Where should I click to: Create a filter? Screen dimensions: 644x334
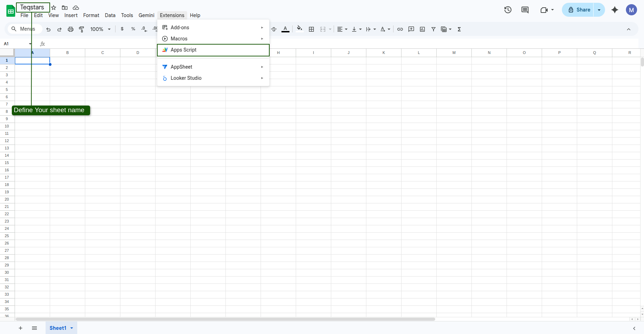pyautogui.click(x=434, y=29)
